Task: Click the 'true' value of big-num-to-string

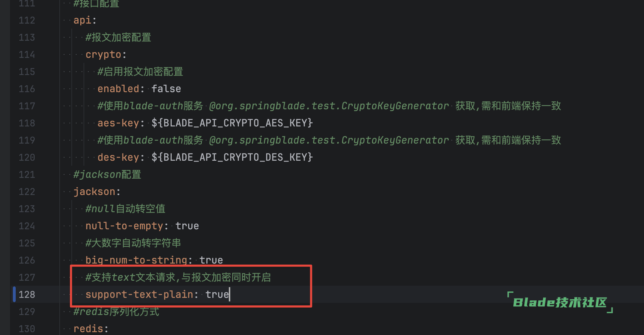Action: (211, 260)
